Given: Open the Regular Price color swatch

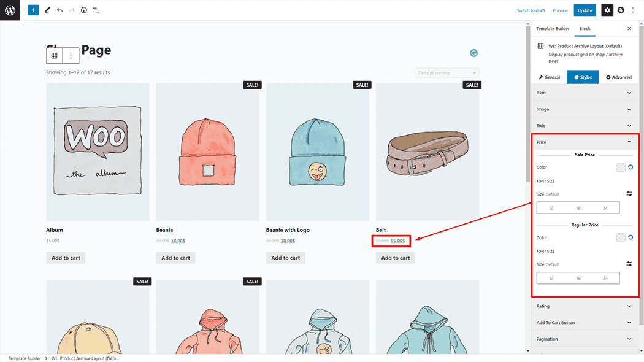Looking at the screenshot, I should tap(620, 237).
